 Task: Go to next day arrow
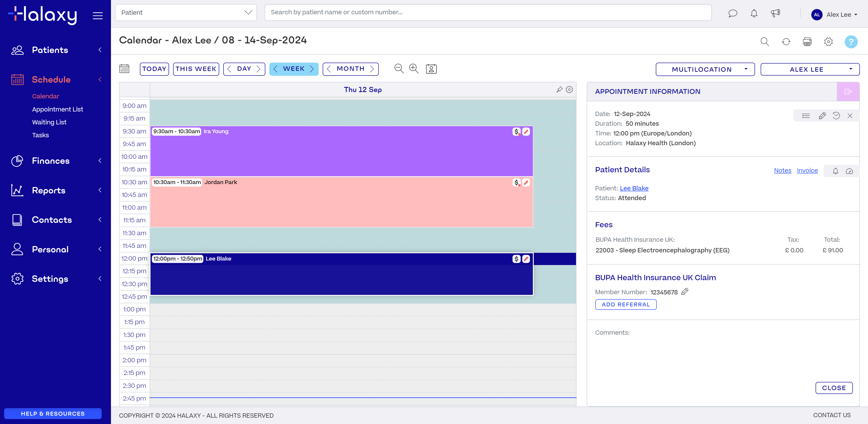coord(259,69)
